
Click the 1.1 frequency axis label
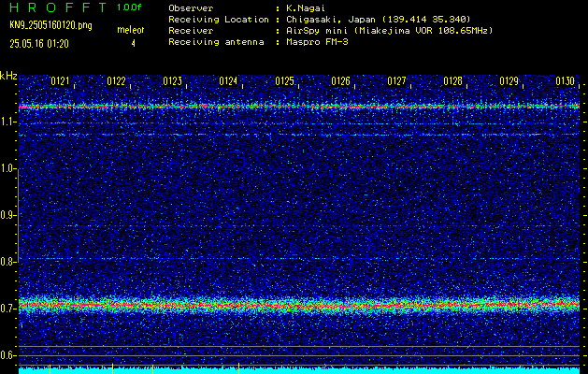6,122
